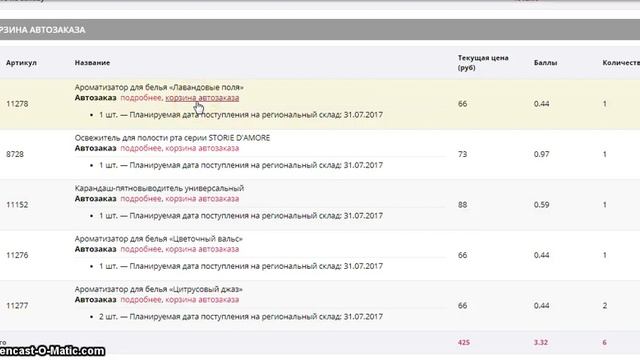
Task: Click the 'Текущая цена (руб)' column header
Action: (x=483, y=63)
